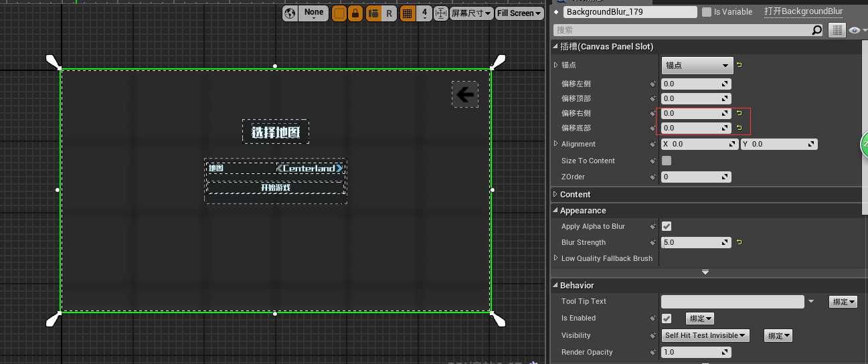Reset the anchors value with the yellow arrow
The width and height of the screenshot is (868, 364).
pos(740,65)
